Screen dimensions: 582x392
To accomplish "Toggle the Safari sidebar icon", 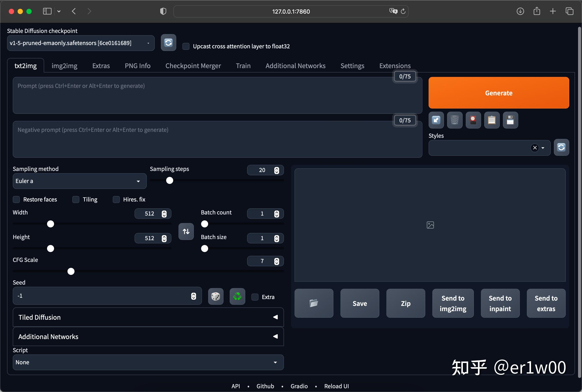I will (47, 11).
